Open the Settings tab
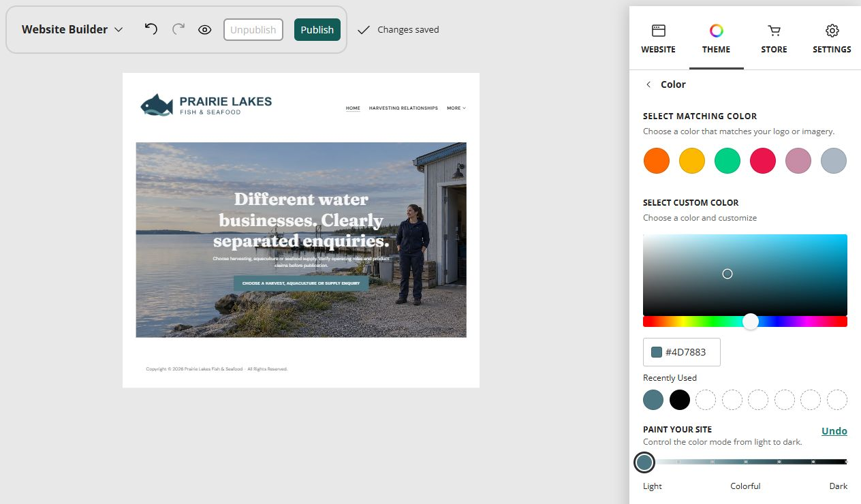Viewport: 861px width, 504px height. point(832,40)
